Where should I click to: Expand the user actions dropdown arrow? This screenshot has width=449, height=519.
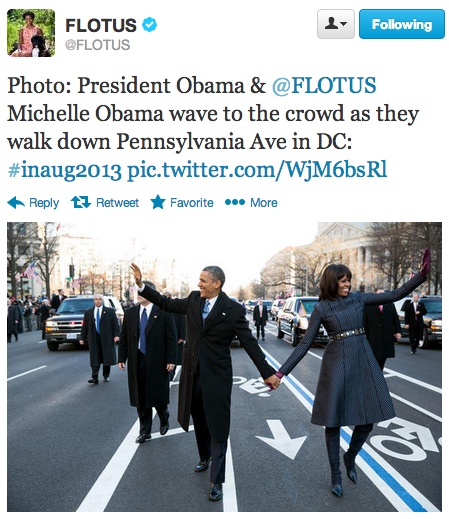[344, 24]
